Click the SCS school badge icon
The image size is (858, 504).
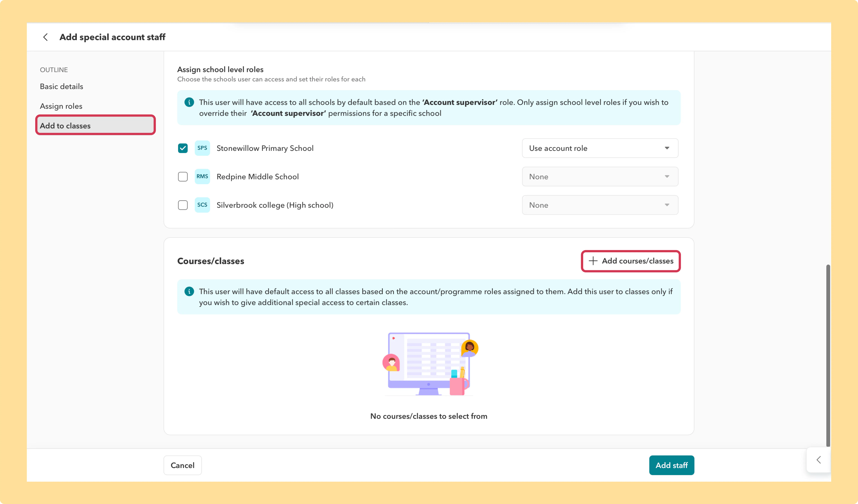point(202,205)
